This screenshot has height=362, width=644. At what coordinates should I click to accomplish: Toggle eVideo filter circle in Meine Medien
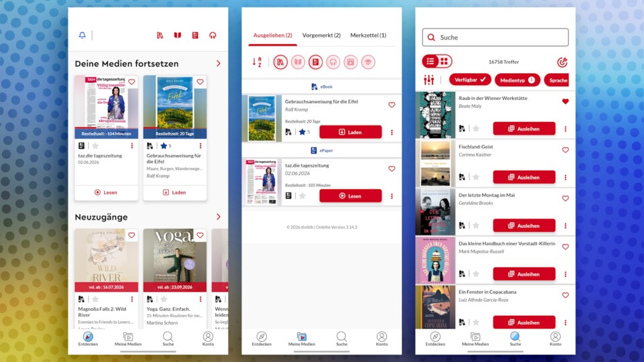(x=350, y=62)
